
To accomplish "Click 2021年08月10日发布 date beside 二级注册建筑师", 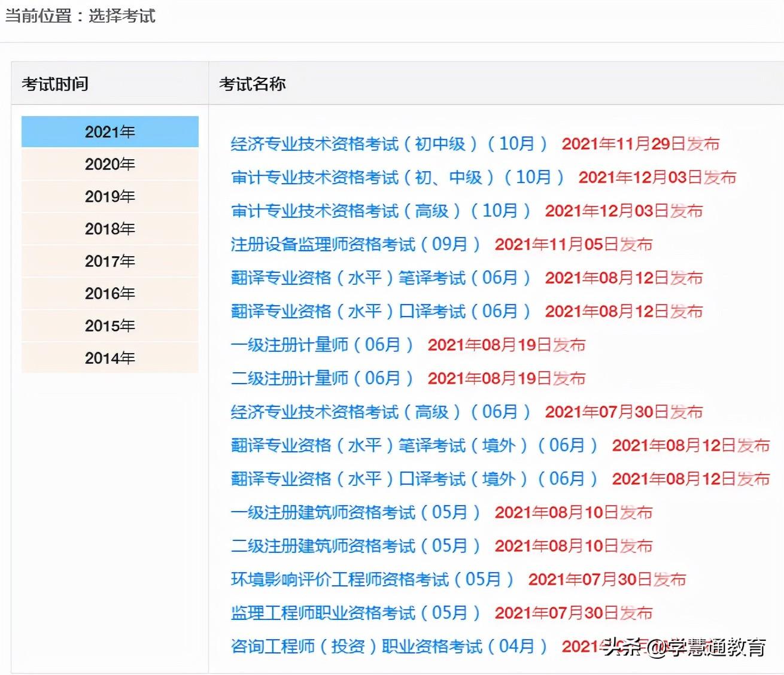I will click(x=573, y=546).
